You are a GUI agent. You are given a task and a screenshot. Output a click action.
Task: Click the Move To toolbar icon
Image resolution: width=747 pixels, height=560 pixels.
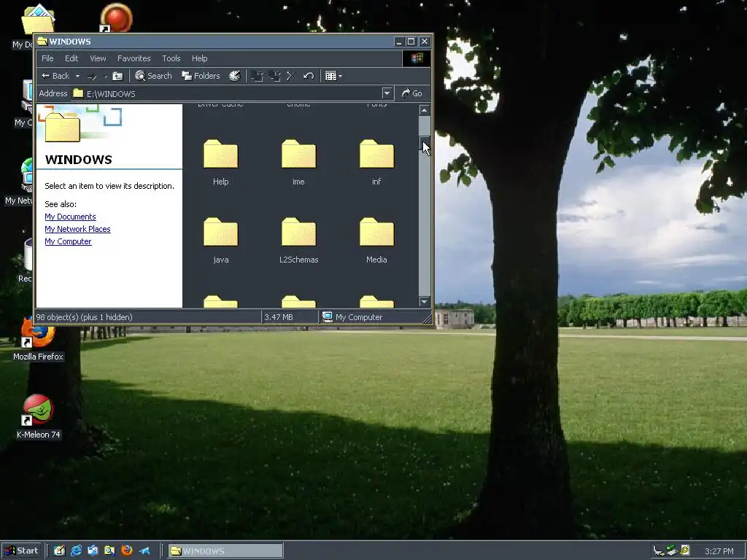point(258,76)
